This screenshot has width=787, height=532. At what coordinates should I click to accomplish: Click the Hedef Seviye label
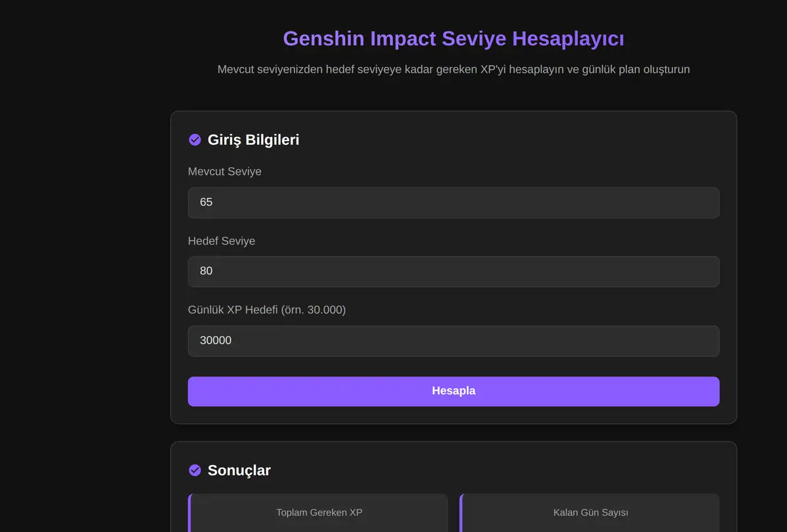click(x=222, y=241)
